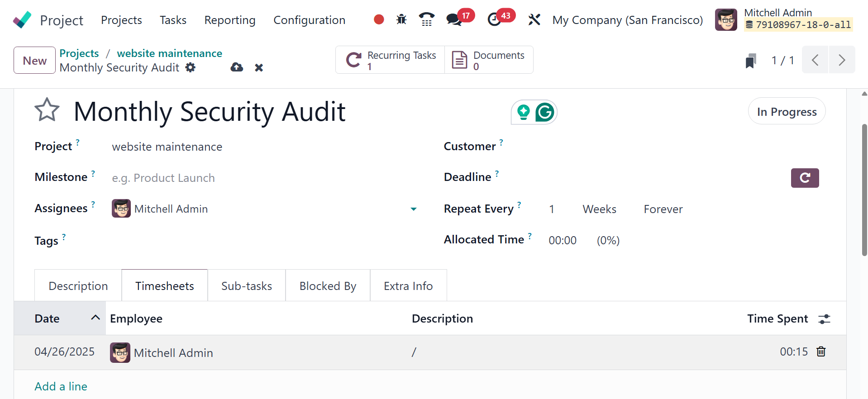Switch to the Sub-tasks tab

tap(247, 286)
